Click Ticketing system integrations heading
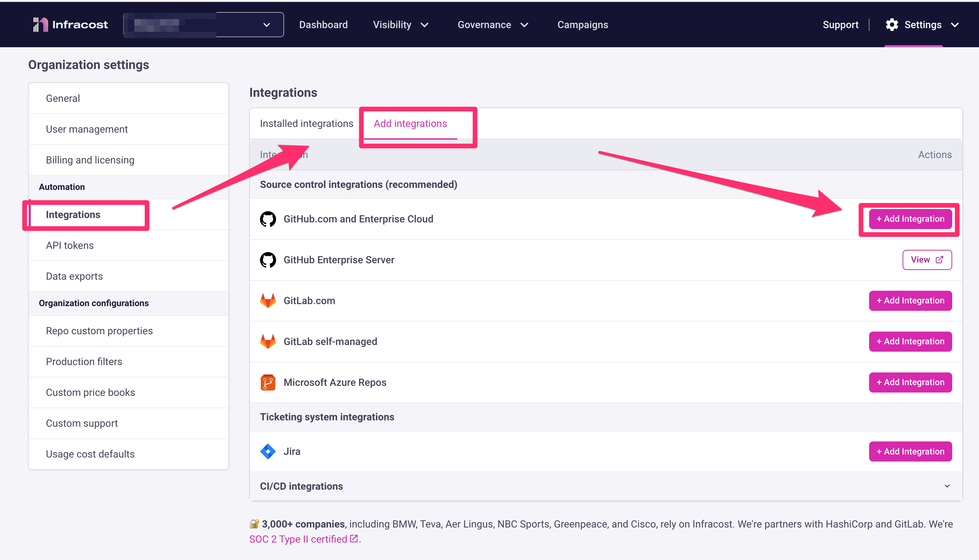Screen dimensions: 979x560 (327, 417)
